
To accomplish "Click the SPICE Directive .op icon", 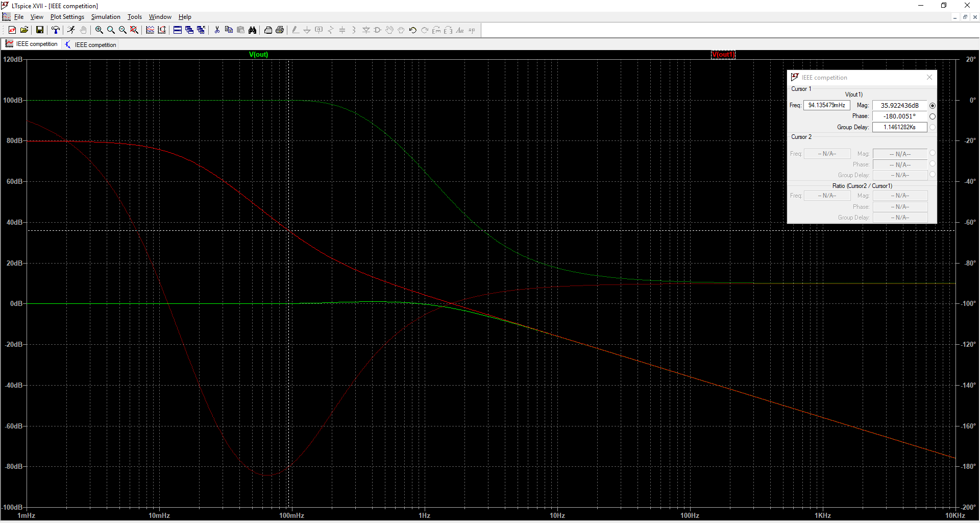I will tap(472, 30).
